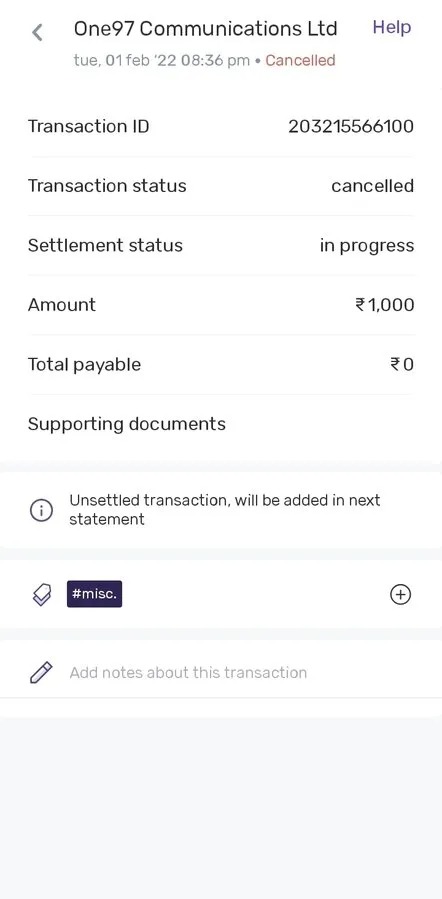Tap the Total payable ₹0 value
This screenshot has width=442, height=899.
(x=402, y=365)
